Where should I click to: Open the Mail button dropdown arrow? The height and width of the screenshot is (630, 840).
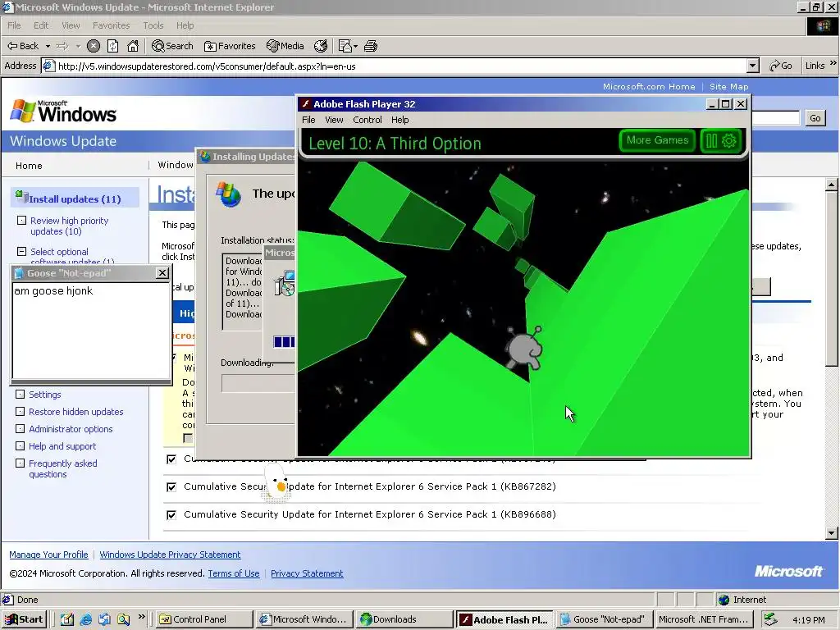pyautogui.click(x=355, y=46)
